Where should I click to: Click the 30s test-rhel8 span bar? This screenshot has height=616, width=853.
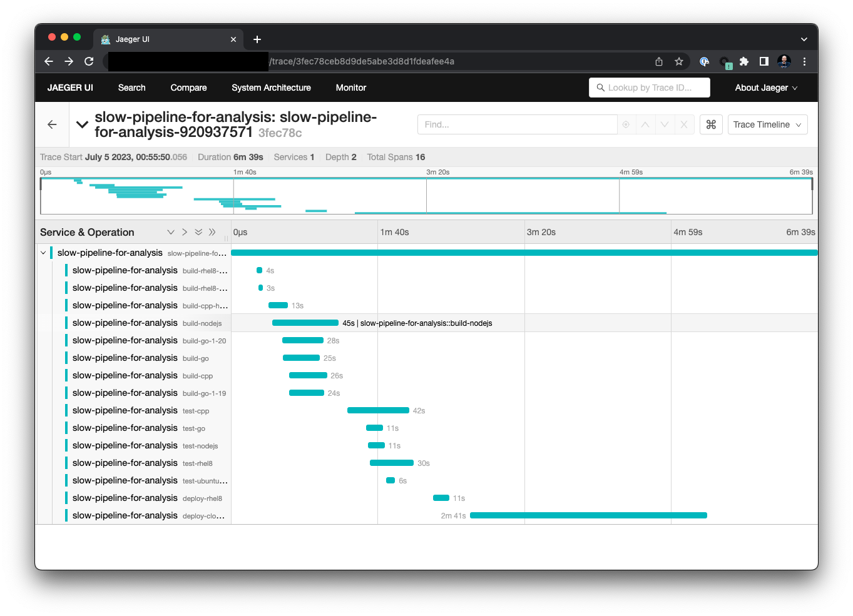click(392, 463)
